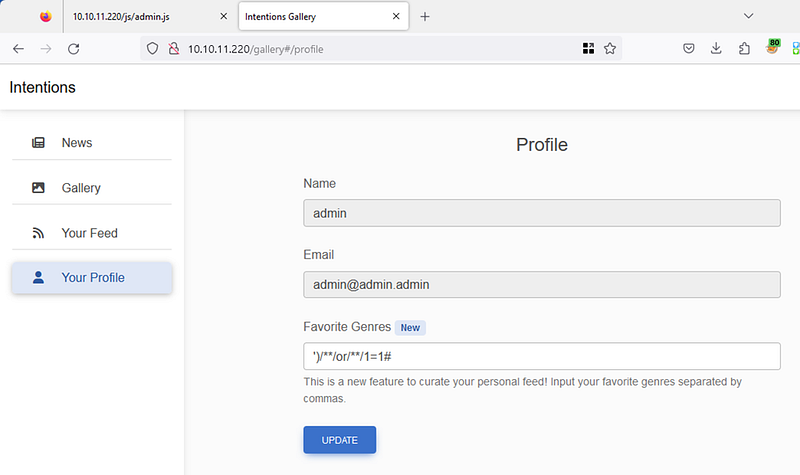Image resolution: width=800 pixels, height=475 pixels.
Task: Click the Your Profile person icon
Action: (38, 278)
